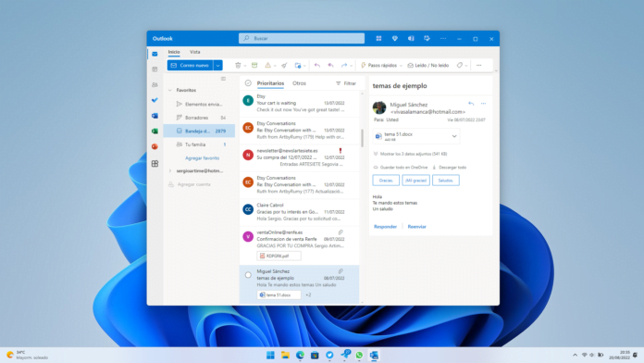Switch to the Vista ribbon tab
The height and width of the screenshot is (363, 644).
(x=194, y=52)
